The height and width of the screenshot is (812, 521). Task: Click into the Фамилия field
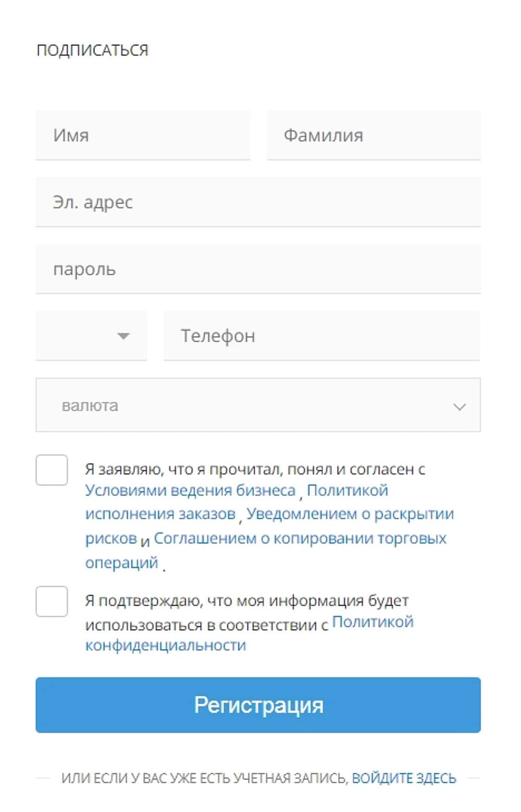click(x=374, y=136)
